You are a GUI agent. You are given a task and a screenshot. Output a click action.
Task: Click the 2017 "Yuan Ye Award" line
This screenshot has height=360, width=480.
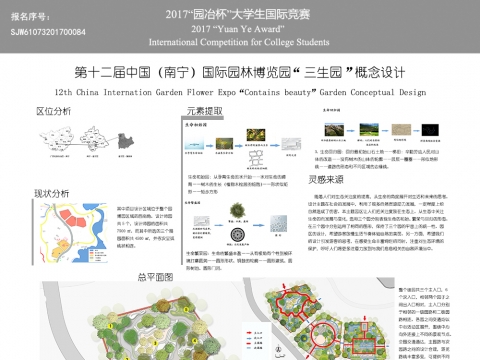(x=238, y=29)
